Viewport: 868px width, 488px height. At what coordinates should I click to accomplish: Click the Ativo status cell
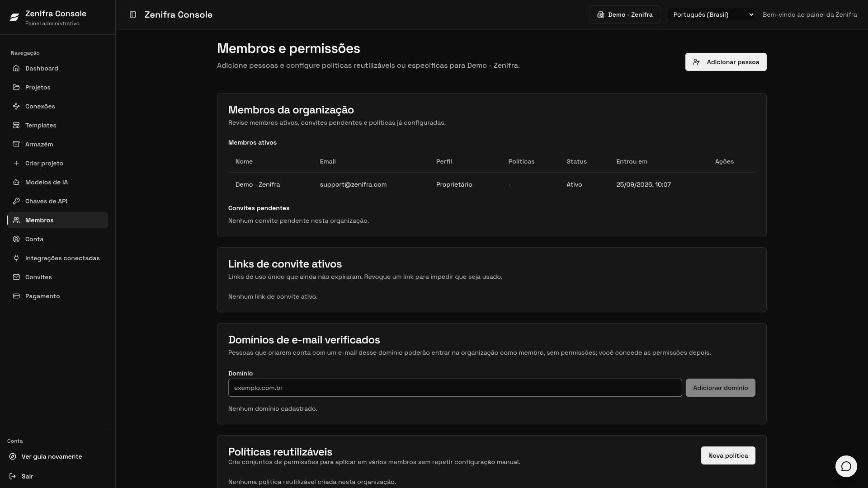[574, 184]
